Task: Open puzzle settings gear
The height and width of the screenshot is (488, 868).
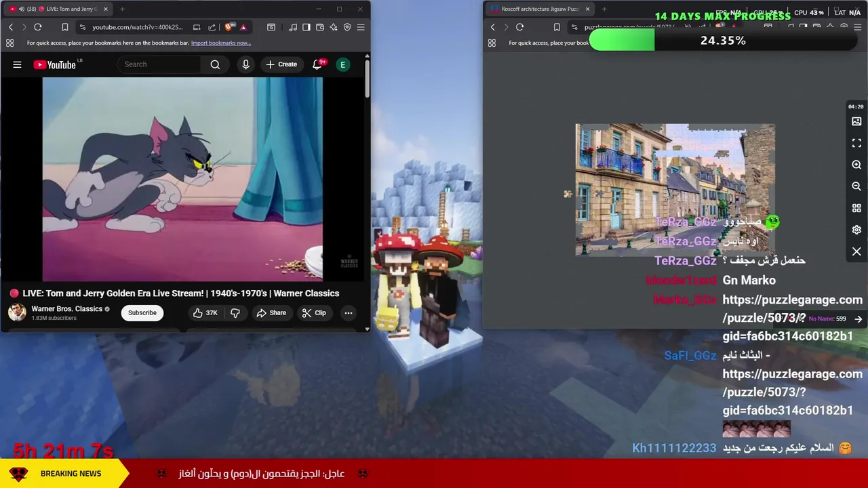Action: tap(856, 230)
